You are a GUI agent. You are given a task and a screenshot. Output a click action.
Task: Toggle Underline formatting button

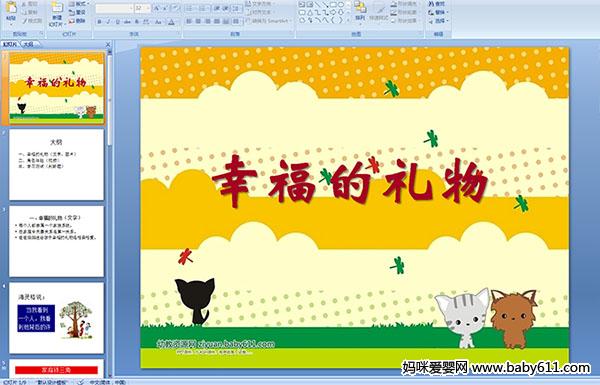point(117,22)
